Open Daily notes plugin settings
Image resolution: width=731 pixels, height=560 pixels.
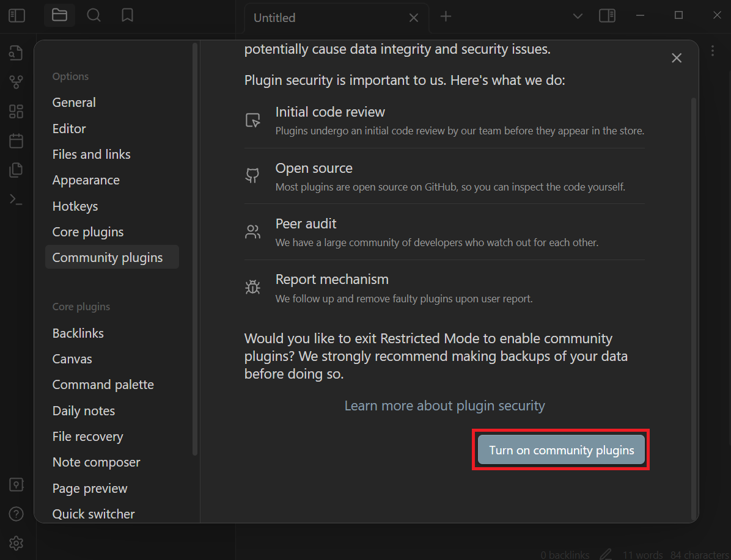pos(112,411)
